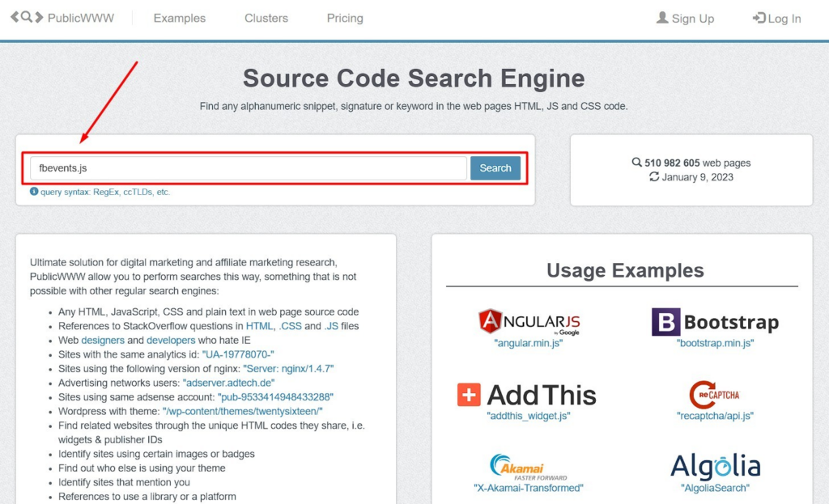
Task: Click the AddThis logo
Action: pyautogui.click(x=527, y=395)
